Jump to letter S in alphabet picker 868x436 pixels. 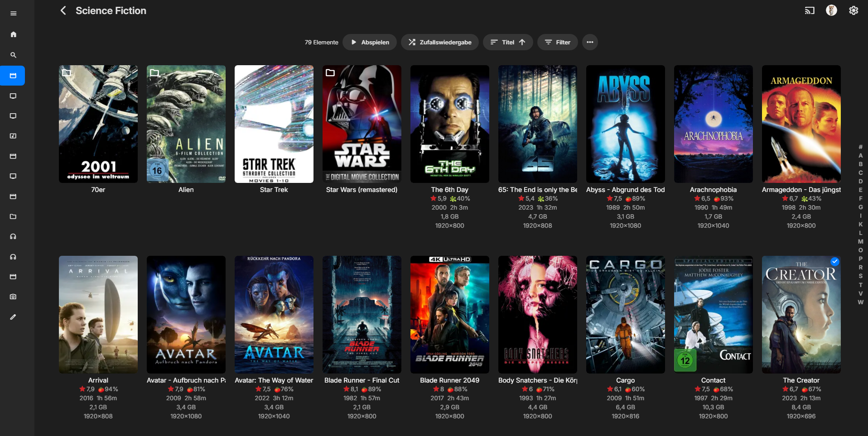click(x=860, y=276)
